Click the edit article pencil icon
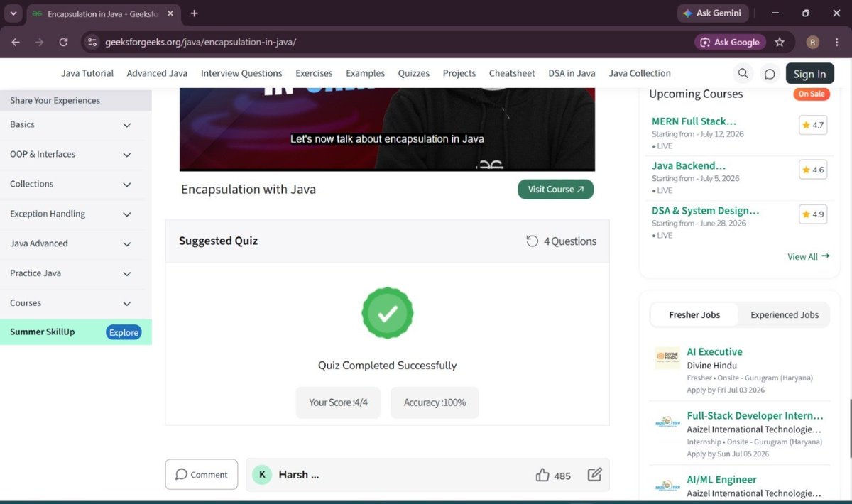 [x=594, y=475]
